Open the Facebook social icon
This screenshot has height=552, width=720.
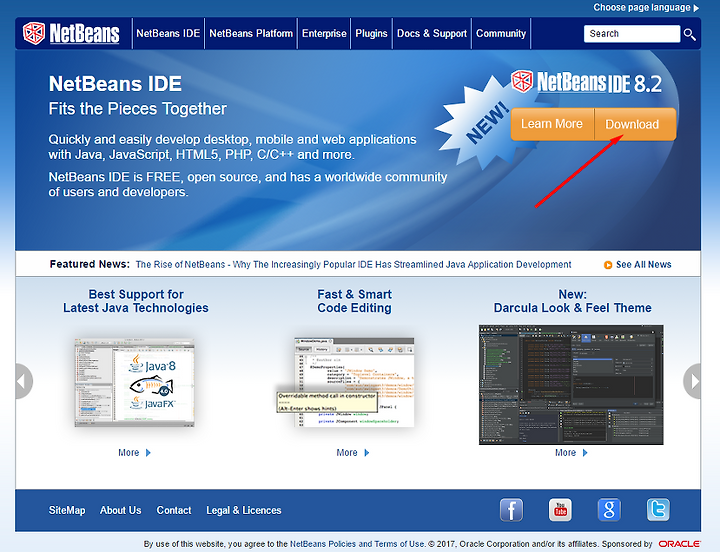[511, 510]
